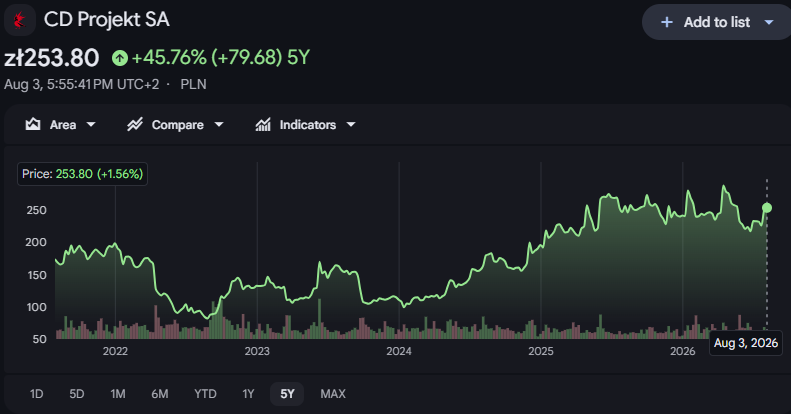Click the 150 y-axis value
Screen dimensions: 791x414
(x=36, y=275)
